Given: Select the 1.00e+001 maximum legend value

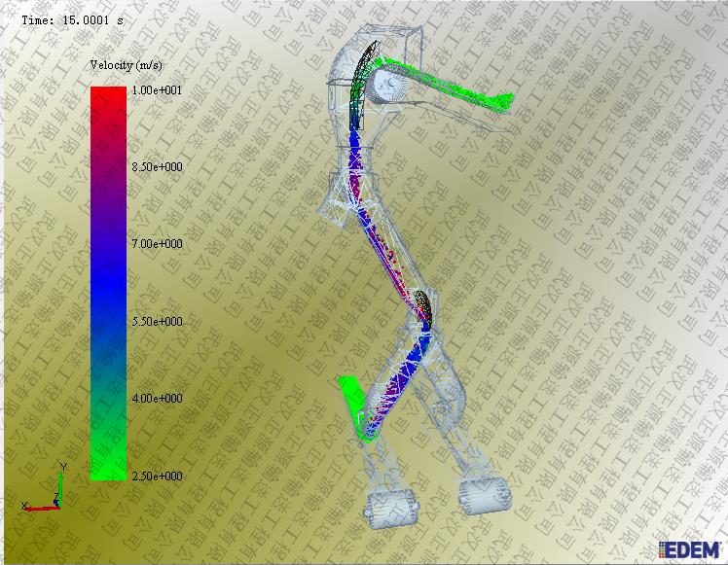Looking at the screenshot, I should point(157,89).
